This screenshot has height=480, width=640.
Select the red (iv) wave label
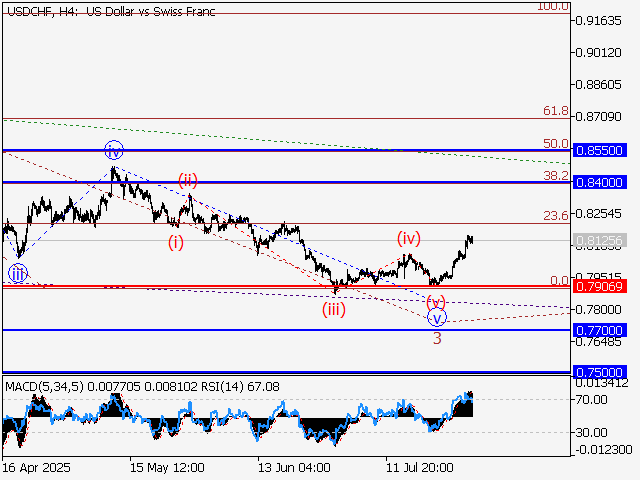(x=408, y=238)
